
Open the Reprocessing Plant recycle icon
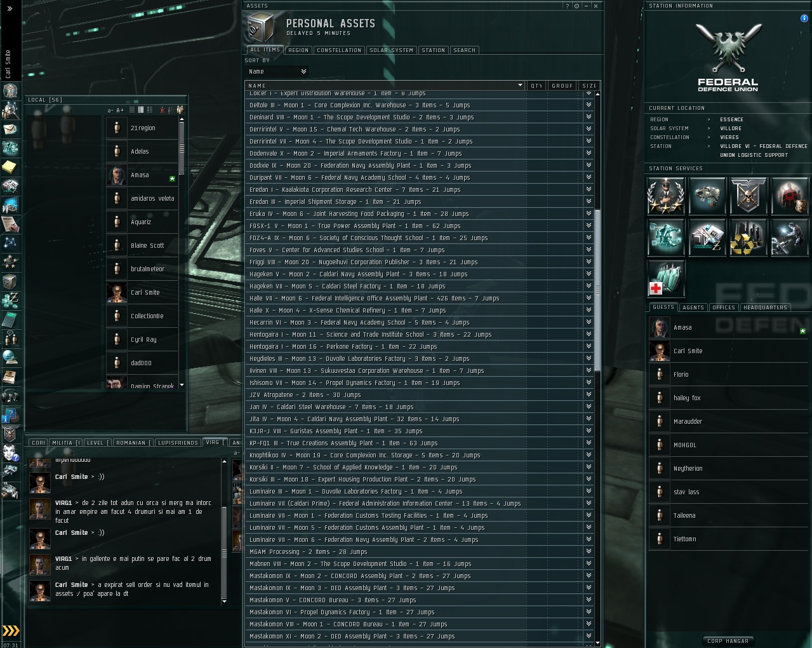(748, 237)
